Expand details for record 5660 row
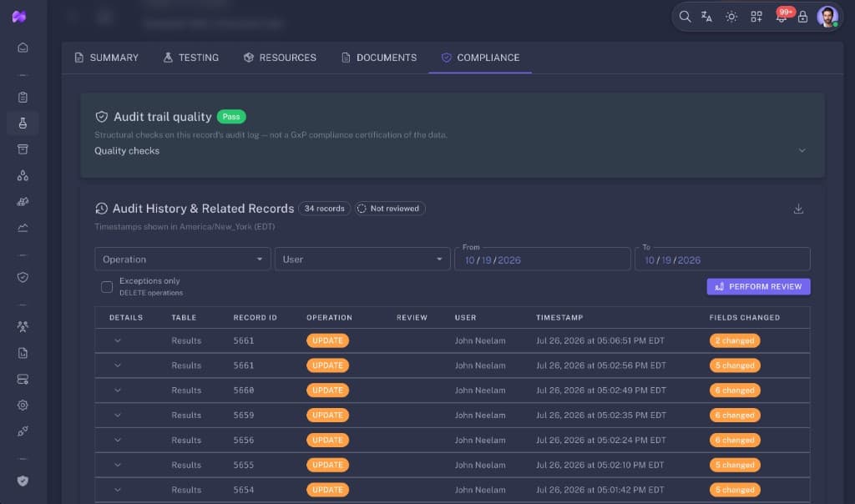The image size is (855, 504). pyautogui.click(x=117, y=391)
